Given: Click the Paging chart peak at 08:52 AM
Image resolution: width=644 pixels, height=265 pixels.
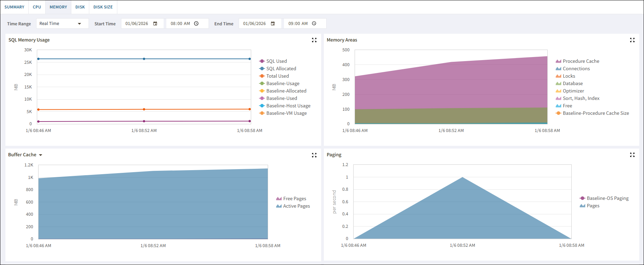Looking at the screenshot, I should pyautogui.click(x=462, y=178).
